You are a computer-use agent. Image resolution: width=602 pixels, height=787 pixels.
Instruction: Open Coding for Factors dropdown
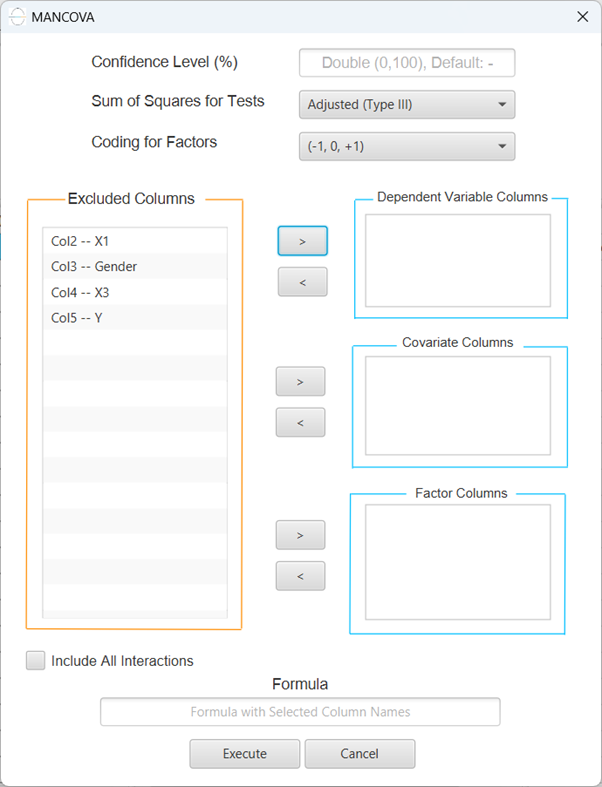(407, 147)
